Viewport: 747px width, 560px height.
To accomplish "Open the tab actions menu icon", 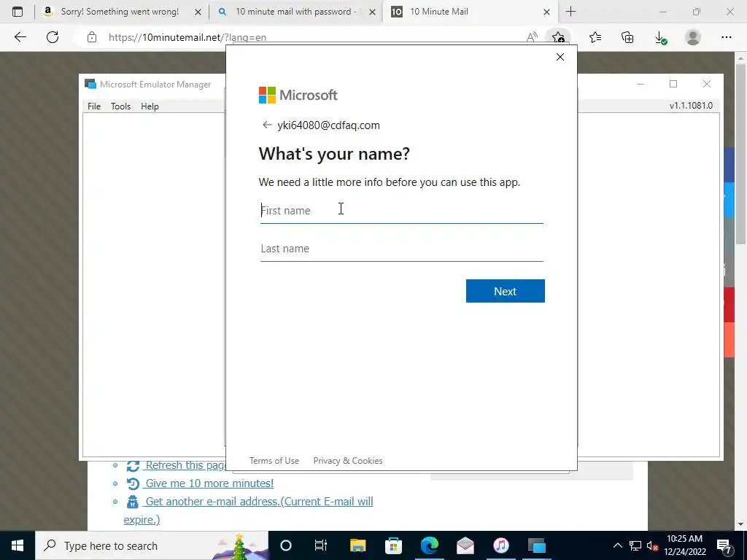I will (18, 12).
